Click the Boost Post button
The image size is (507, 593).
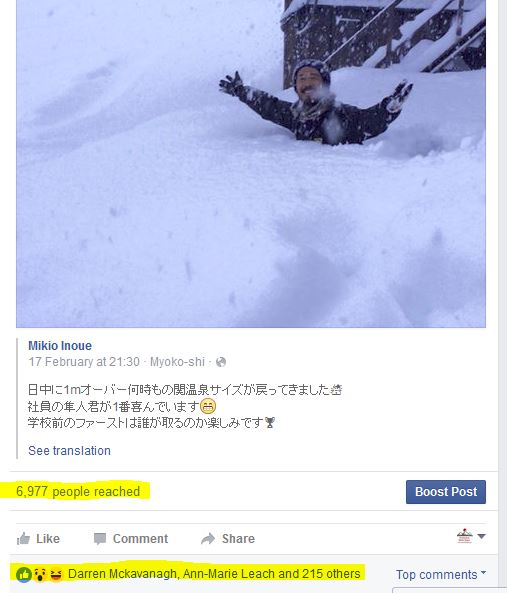(x=446, y=492)
